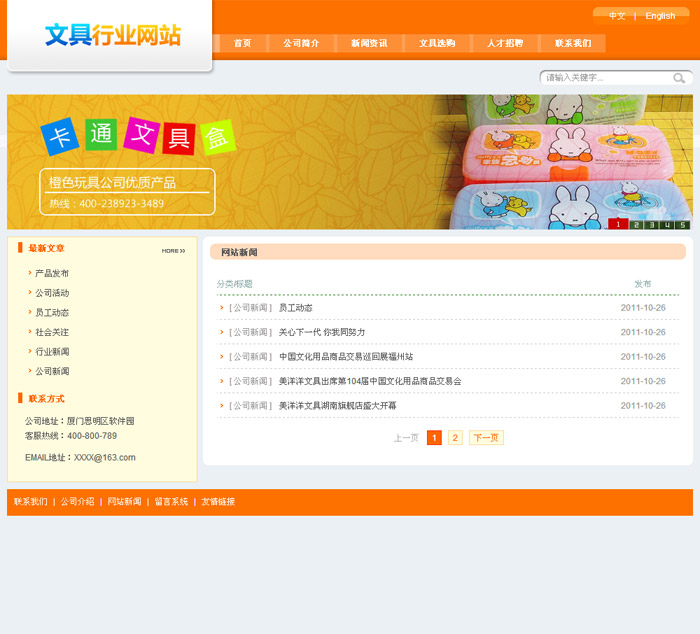Viewport: 700px width, 634px height.
Task: Click footer link 友情链接
Action: [218, 502]
